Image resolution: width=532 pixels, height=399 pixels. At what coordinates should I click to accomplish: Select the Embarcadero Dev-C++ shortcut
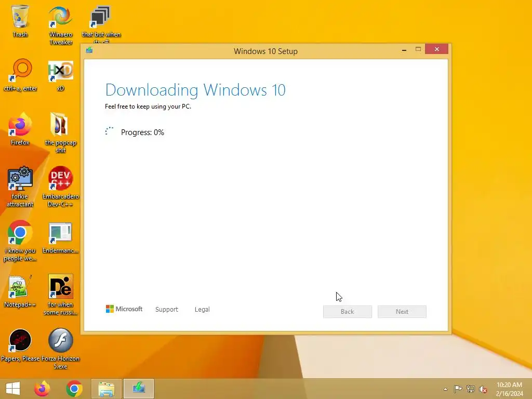coord(60,187)
